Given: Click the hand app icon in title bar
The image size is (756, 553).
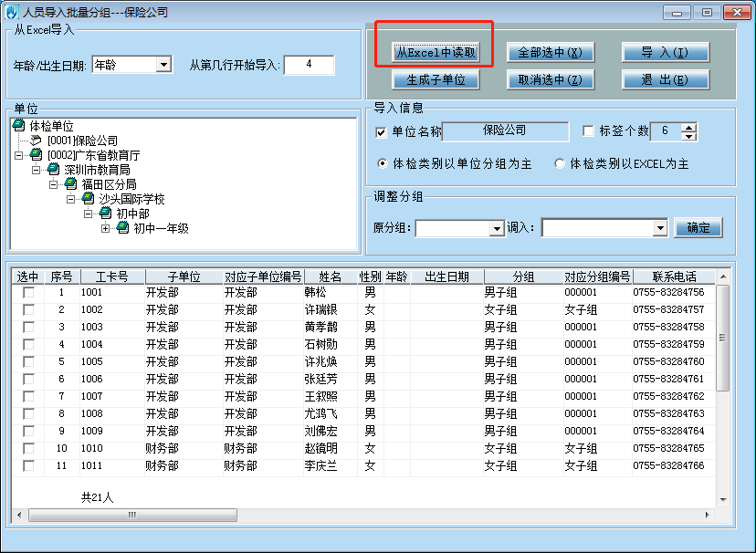Looking at the screenshot, I should [x=11, y=12].
